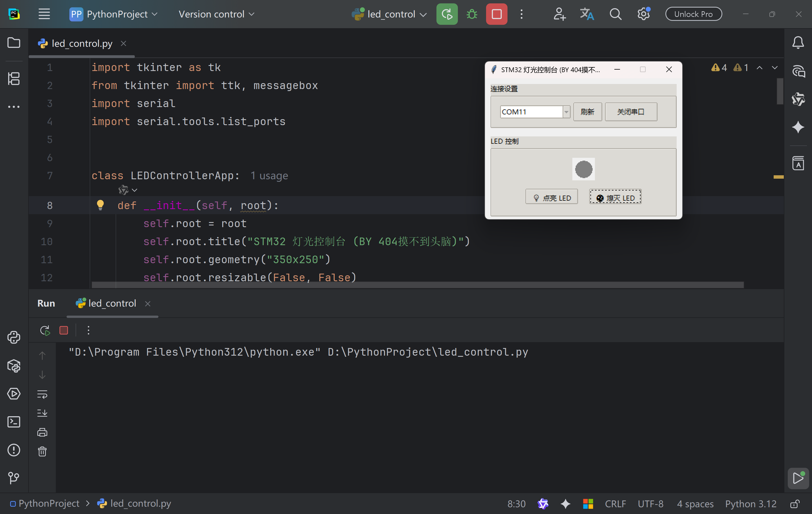Expand the Version control dropdown menu
Image resolution: width=812 pixels, height=514 pixels.
tap(216, 14)
